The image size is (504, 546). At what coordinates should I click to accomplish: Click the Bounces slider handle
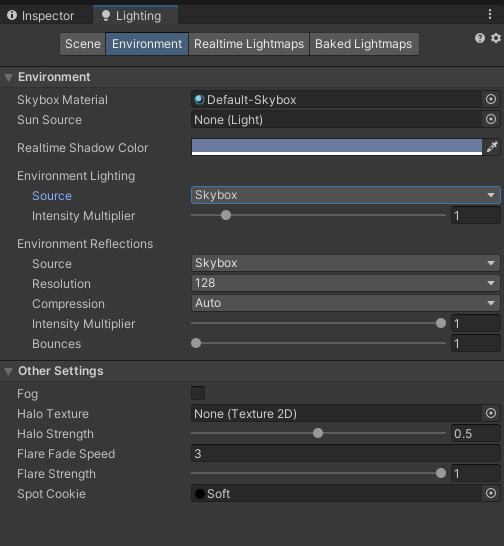point(196,343)
